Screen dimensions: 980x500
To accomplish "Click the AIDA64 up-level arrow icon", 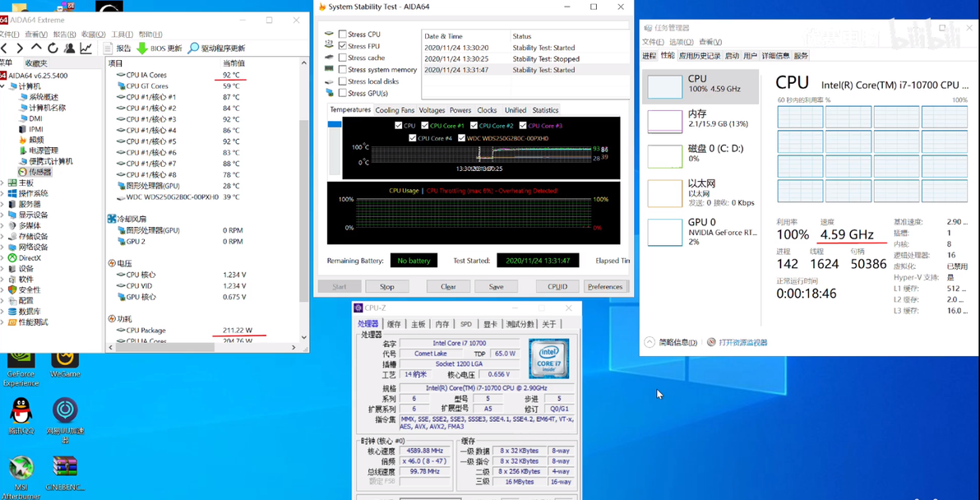I will pyautogui.click(x=36, y=48).
